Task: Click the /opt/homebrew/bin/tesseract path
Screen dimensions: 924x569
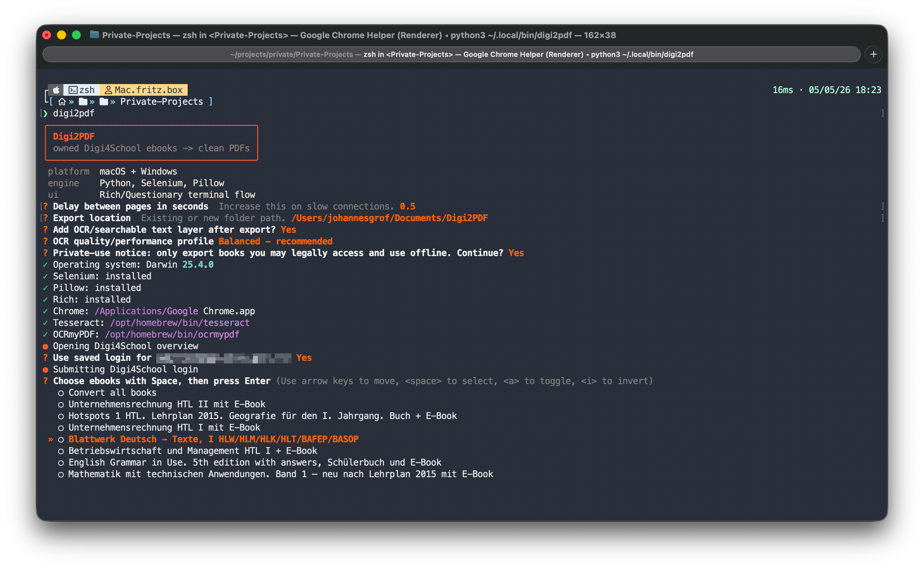Action: coord(180,323)
